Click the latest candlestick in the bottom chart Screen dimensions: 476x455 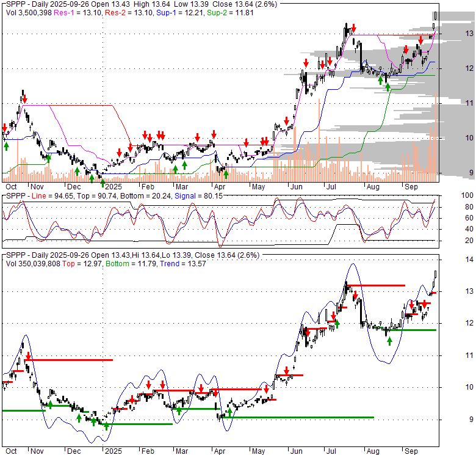tap(436, 274)
